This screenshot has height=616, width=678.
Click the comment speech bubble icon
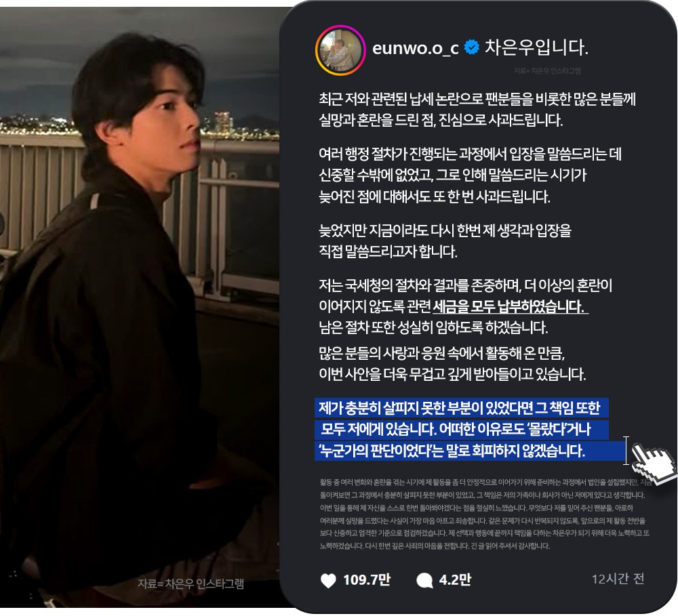pyautogui.click(x=424, y=580)
